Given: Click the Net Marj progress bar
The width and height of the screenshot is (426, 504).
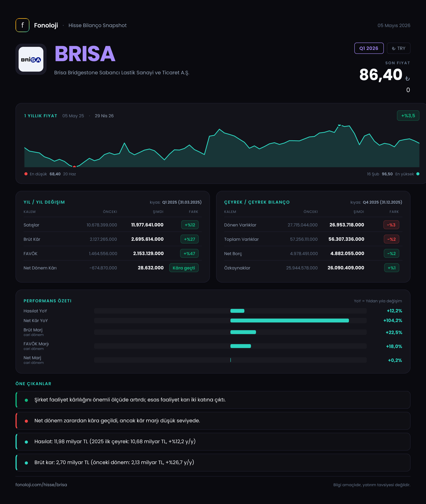Looking at the screenshot, I should [x=230, y=360].
